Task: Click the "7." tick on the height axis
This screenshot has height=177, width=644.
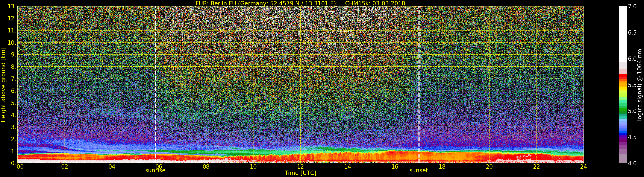Action: pos(13,79)
